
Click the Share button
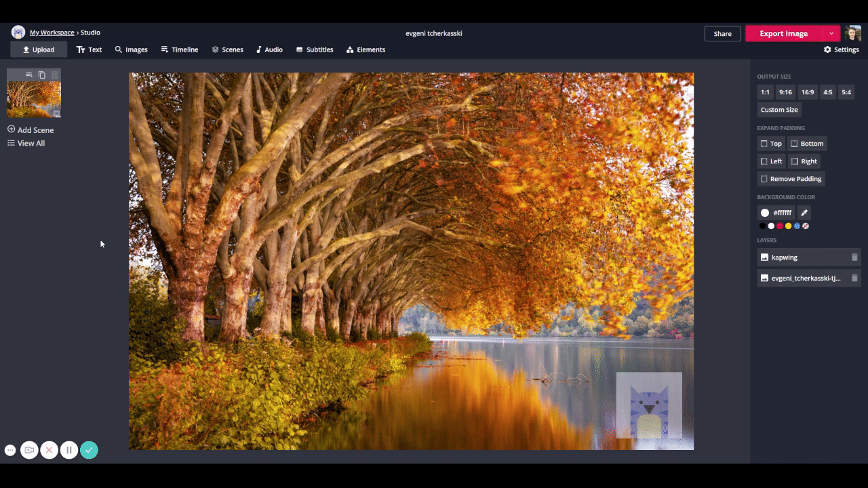tap(722, 33)
